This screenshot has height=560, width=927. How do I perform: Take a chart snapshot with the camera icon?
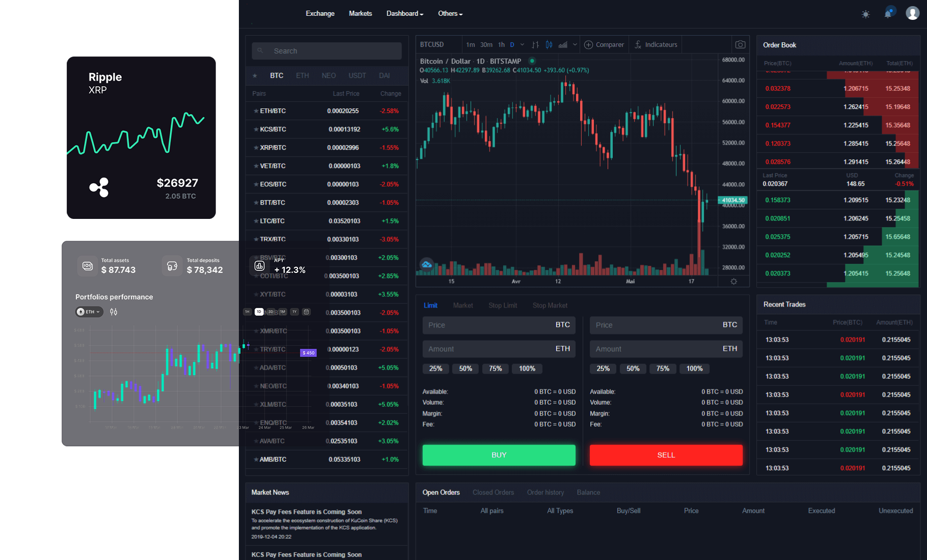tap(741, 44)
